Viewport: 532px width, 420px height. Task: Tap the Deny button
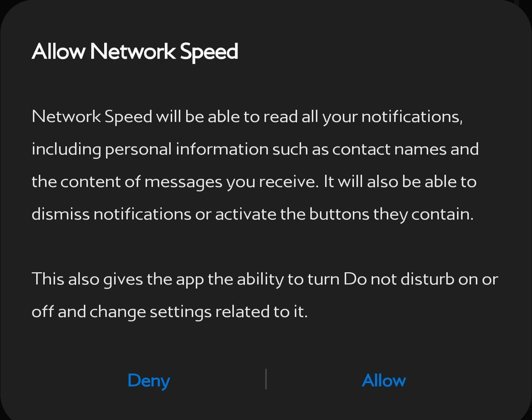click(x=149, y=380)
